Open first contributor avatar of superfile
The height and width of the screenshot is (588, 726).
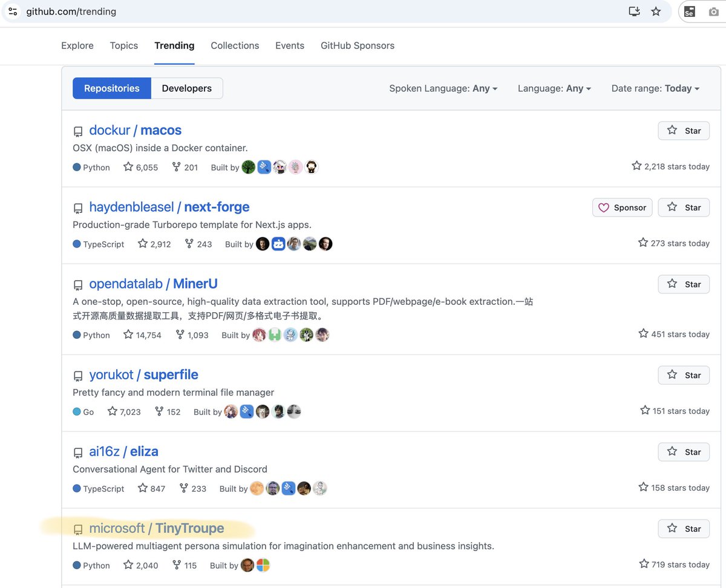[231, 411]
